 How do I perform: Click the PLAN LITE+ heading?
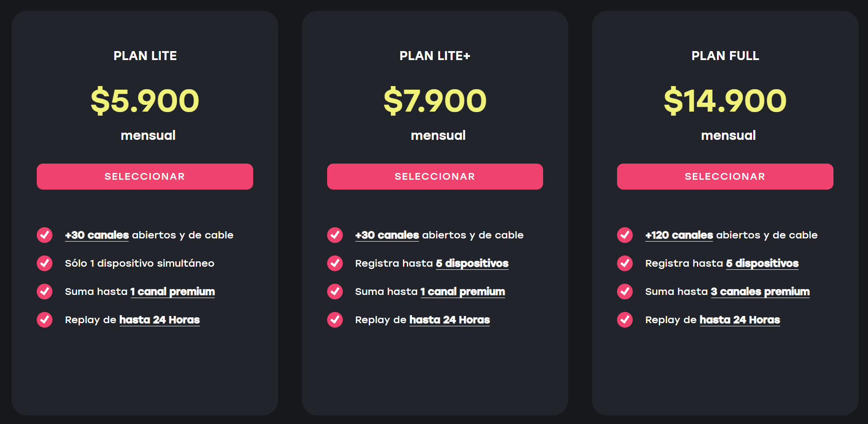pos(435,56)
